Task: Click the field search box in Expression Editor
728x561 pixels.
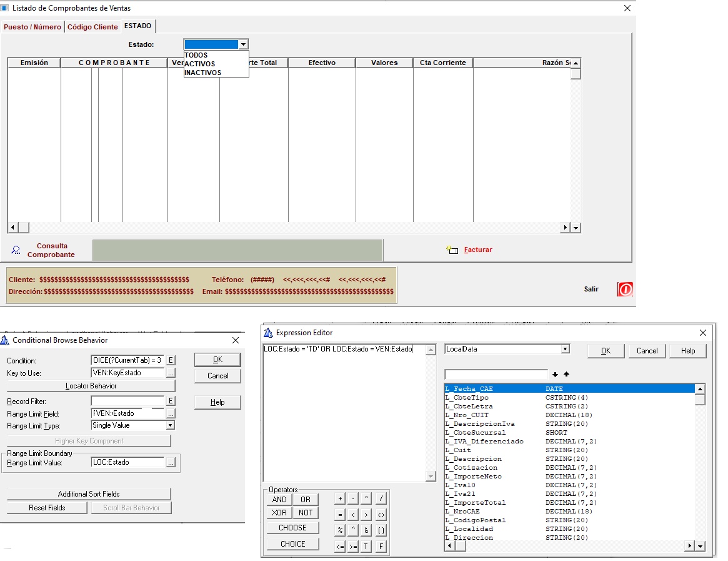Action: coord(496,375)
